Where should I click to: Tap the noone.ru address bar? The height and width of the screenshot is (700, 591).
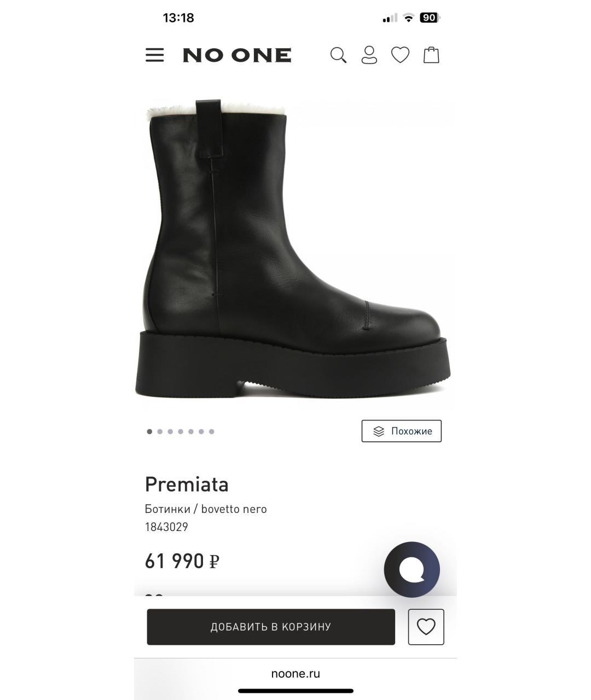pyautogui.click(x=296, y=673)
